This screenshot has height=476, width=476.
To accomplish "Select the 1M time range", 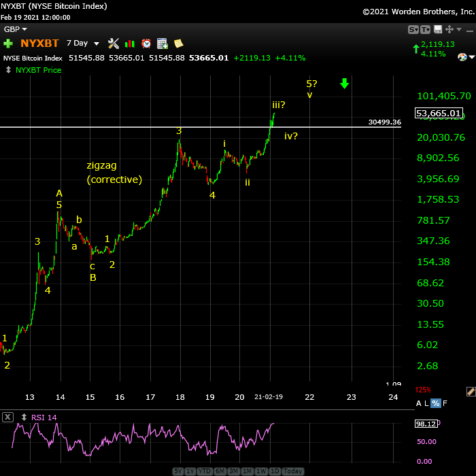I will click(247, 471).
